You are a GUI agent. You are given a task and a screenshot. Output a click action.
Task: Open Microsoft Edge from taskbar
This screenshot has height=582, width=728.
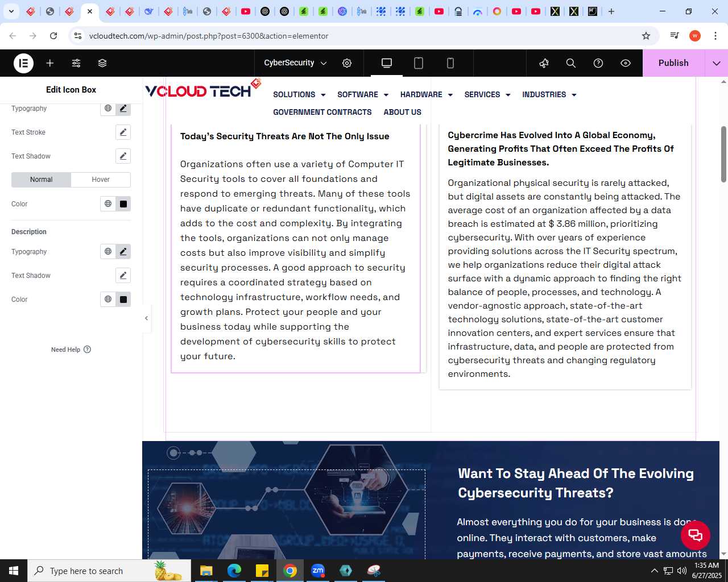pos(234,571)
